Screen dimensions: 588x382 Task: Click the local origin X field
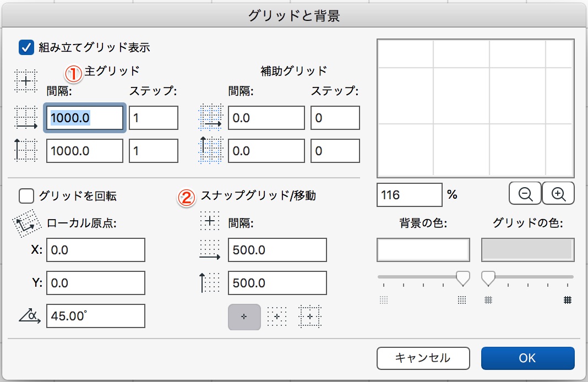point(96,250)
